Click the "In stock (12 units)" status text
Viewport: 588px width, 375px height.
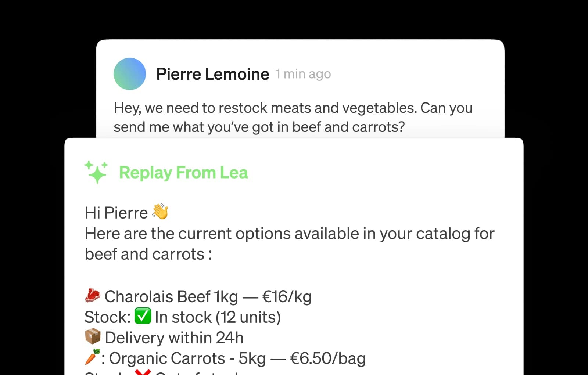point(218,317)
